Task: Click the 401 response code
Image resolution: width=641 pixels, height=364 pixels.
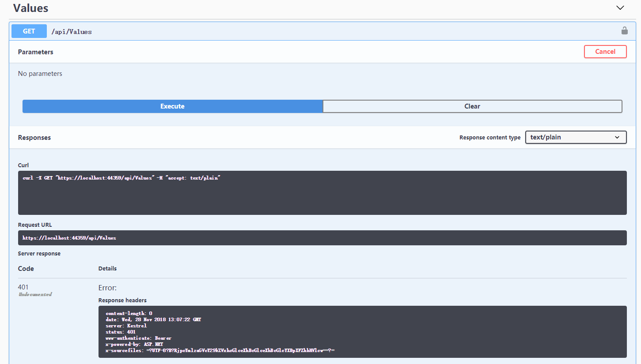Action: point(23,287)
